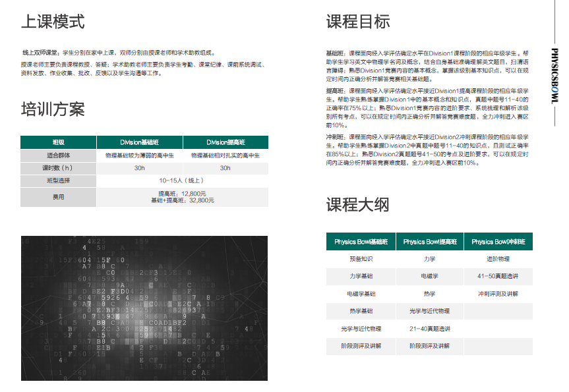Click 30h under Division基础班
This screenshot has height=392, width=569.
click(x=140, y=168)
